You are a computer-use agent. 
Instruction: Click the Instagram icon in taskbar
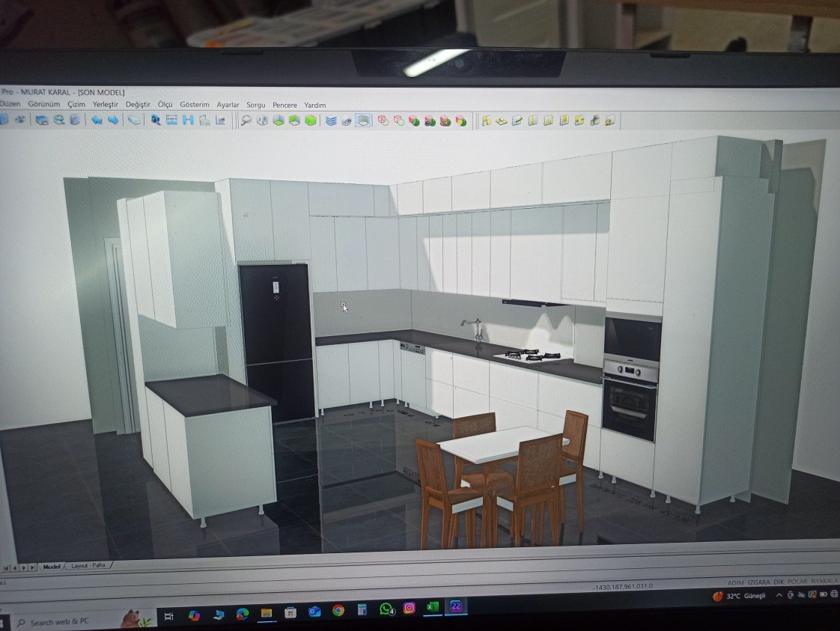409,608
